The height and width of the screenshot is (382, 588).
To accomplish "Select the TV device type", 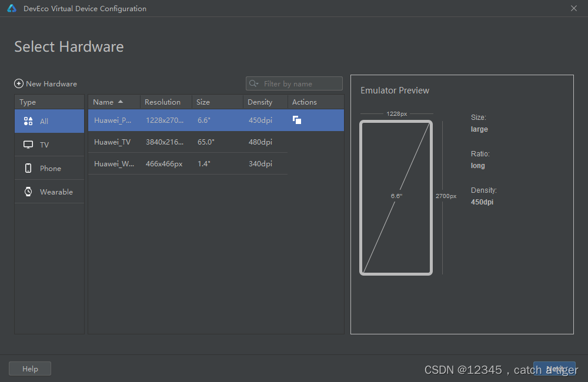I will click(x=49, y=145).
